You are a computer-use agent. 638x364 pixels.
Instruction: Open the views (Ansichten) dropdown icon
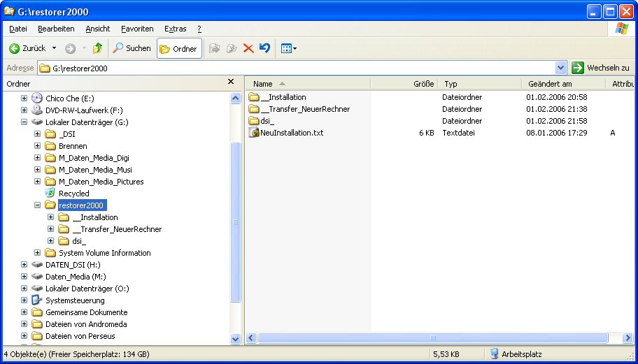coord(289,49)
